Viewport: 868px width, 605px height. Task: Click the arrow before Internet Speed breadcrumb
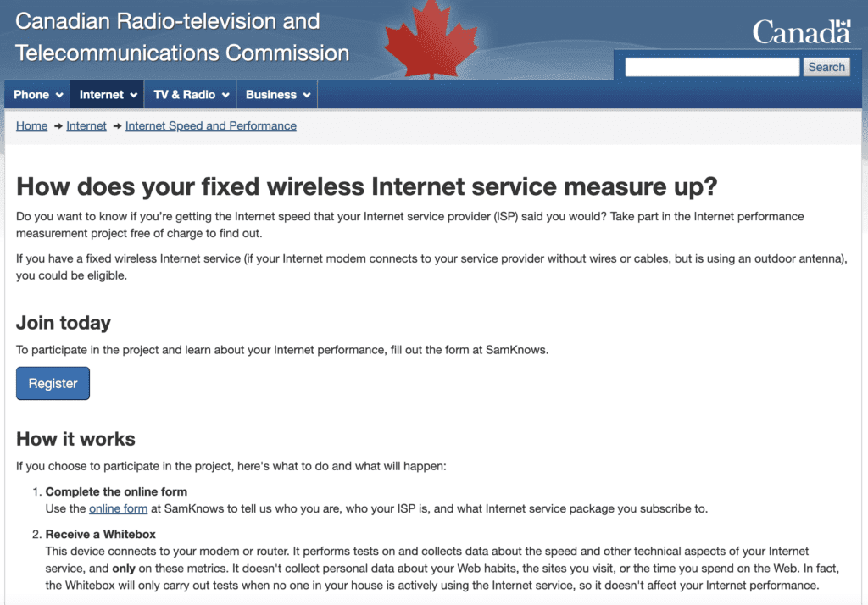coord(117,126)
